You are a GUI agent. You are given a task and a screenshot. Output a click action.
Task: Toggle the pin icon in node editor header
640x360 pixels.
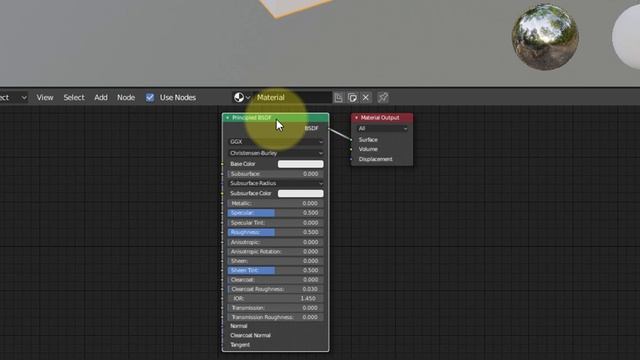pos(383,98)
